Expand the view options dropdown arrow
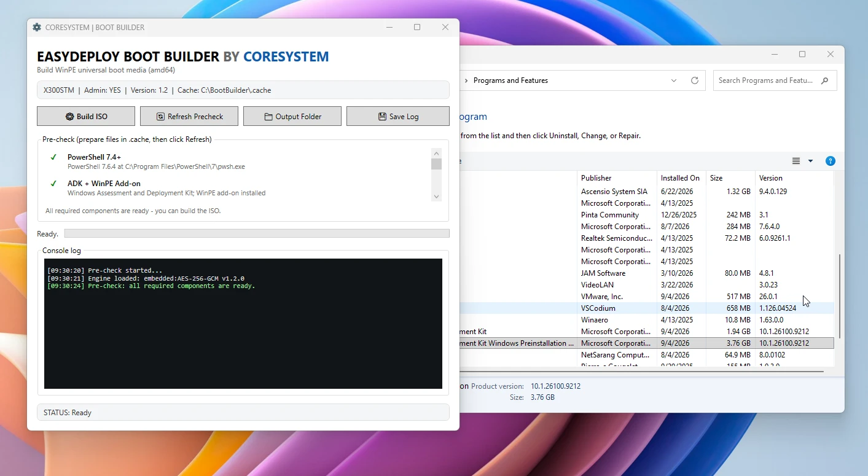The height and width of the screenshot is (476, 868). coord(810,161)
